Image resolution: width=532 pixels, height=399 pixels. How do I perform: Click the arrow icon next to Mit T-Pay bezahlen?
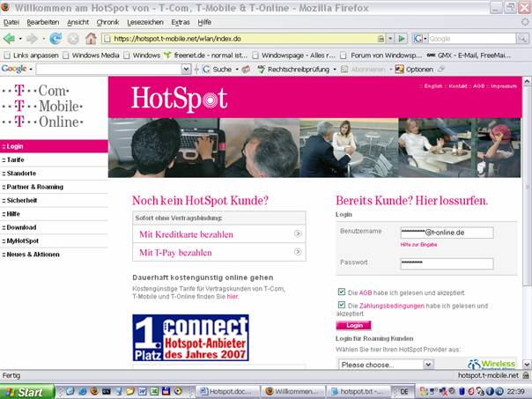click(298, 252)
